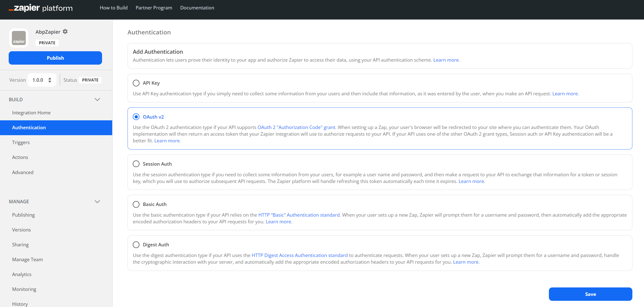Open HTTP "Basic" Authentication standard link
Image resolution: width=644 pixels, height=307 pixels.
point(299,215)
